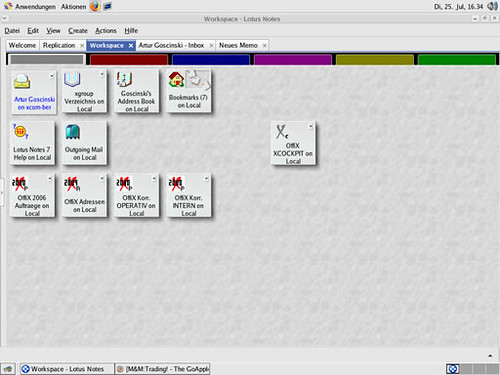The image size is (500, 375).
Task: Select the dark red workspace page tab
Action: [x=129, y=60]
